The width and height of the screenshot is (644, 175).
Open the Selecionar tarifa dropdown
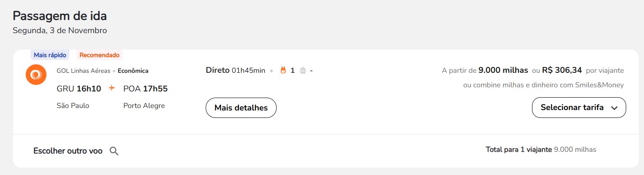coord(579,108)
